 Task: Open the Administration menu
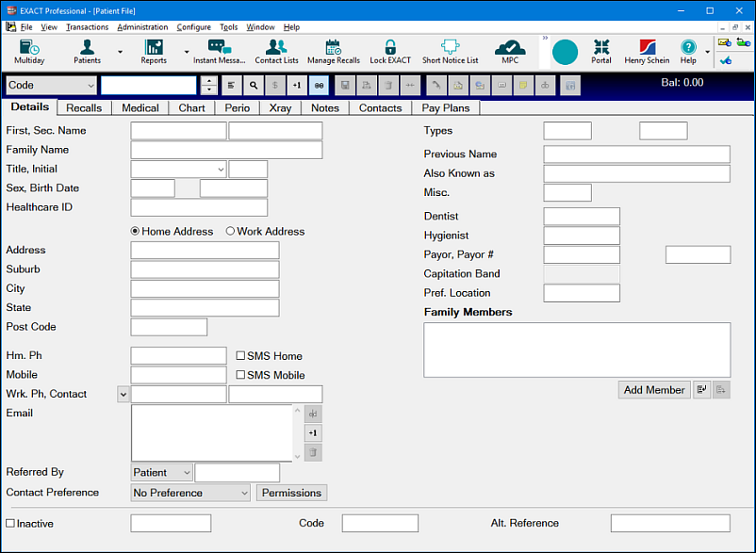(x=142, y=27)
